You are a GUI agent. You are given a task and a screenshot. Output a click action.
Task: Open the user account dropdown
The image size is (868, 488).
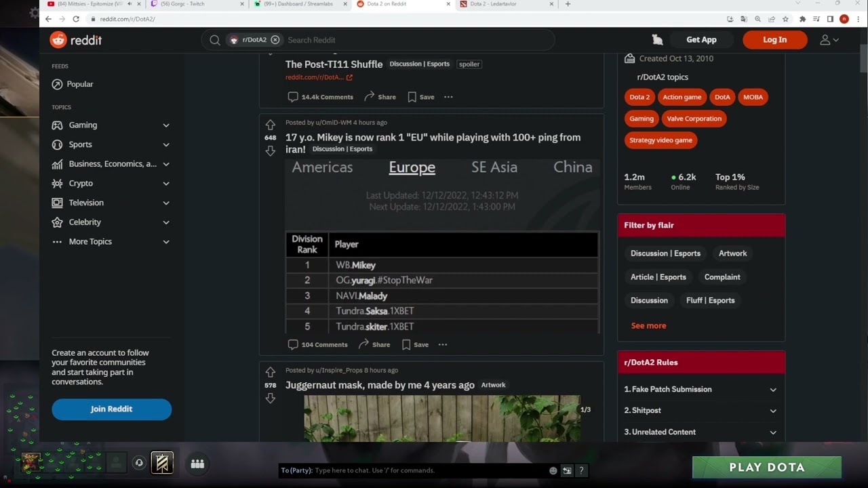[x=829, y=40]
